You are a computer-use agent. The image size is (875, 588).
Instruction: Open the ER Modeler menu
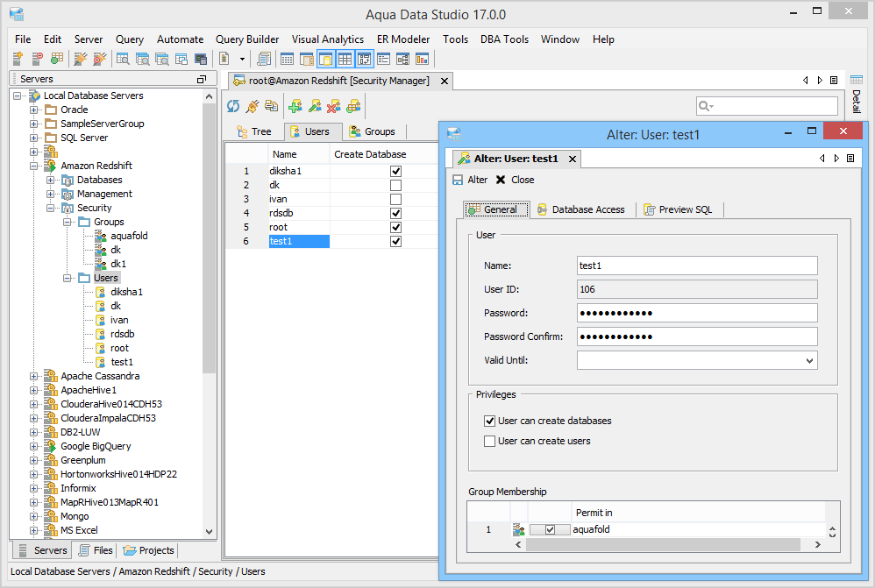pyautogui.click(x=403, y=39)
